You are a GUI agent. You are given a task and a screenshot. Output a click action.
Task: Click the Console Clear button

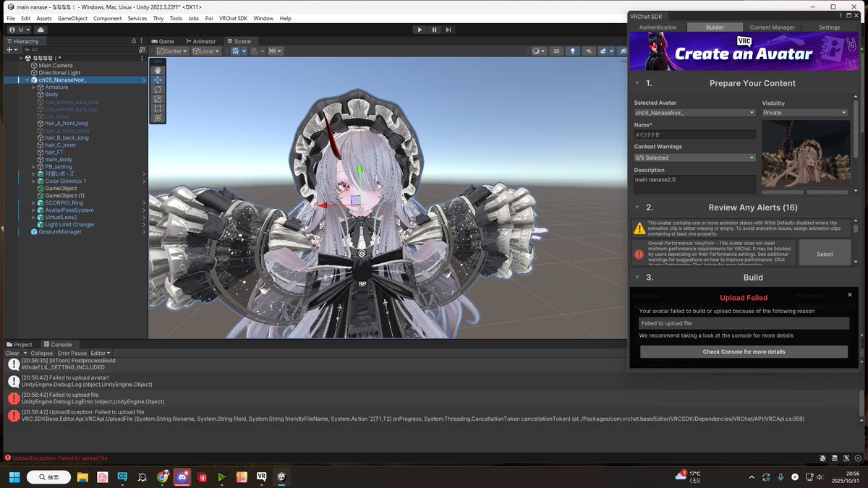pyautogui.click(x=12, y=354)
